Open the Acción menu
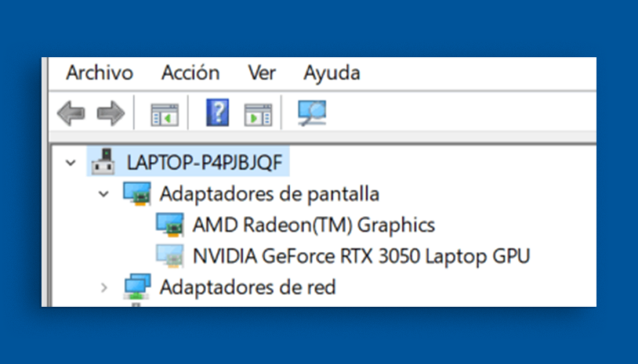Viewport: 638px width, 364px height. tap(190, 73)
